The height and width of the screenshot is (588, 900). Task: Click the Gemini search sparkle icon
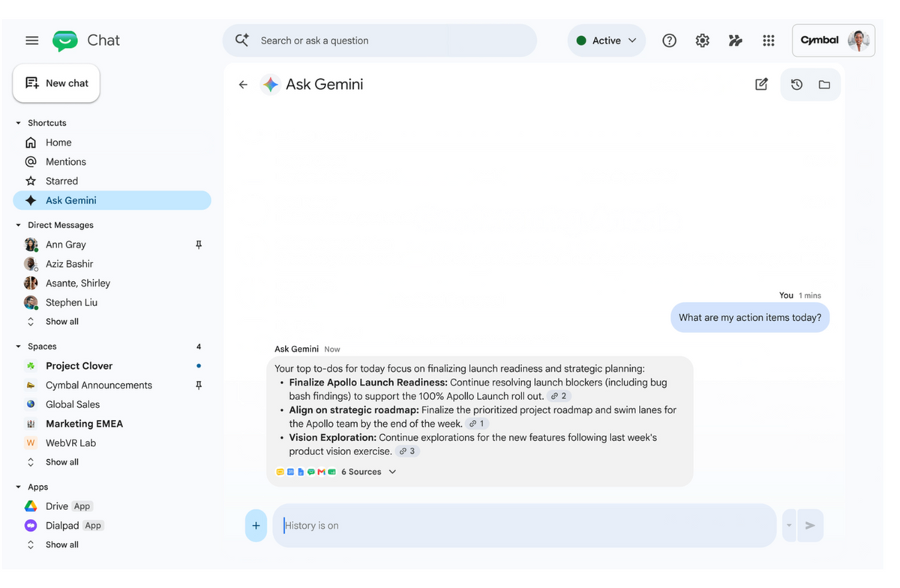(x=242, y=40)
